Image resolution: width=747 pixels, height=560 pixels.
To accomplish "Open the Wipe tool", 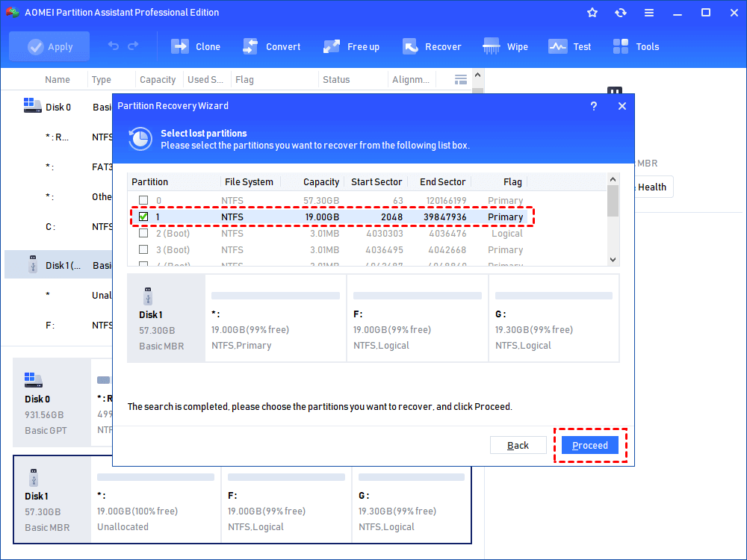I will [x=505, y=46].
